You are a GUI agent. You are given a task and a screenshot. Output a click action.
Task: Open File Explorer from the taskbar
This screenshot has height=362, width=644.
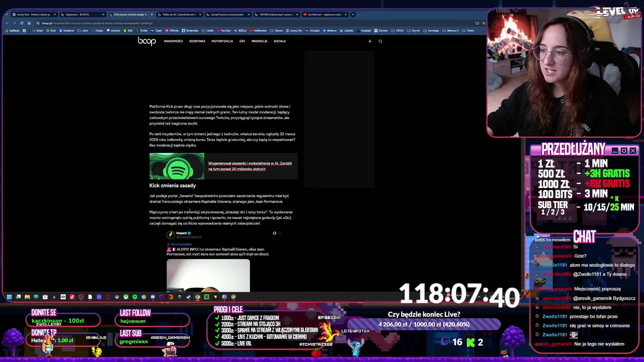click(x=27, y=297)
